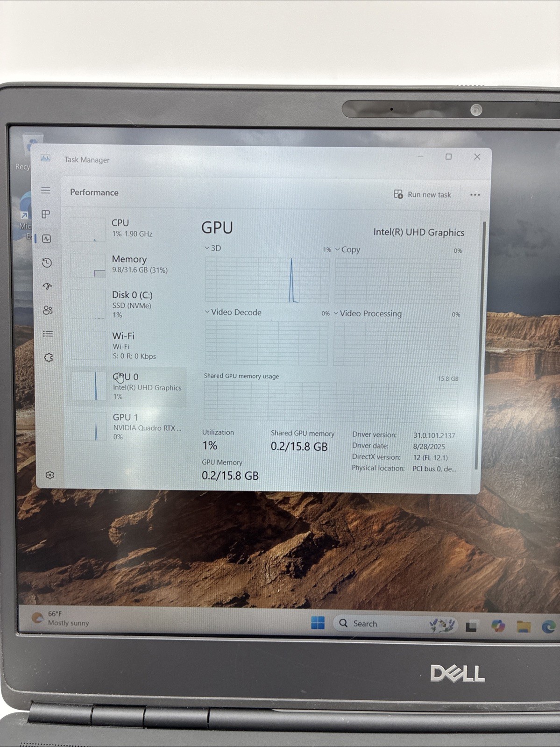Click the GPU Memory 0.2/15.8 GB value
The image size is (560, 747).
[x=230, y=476]
